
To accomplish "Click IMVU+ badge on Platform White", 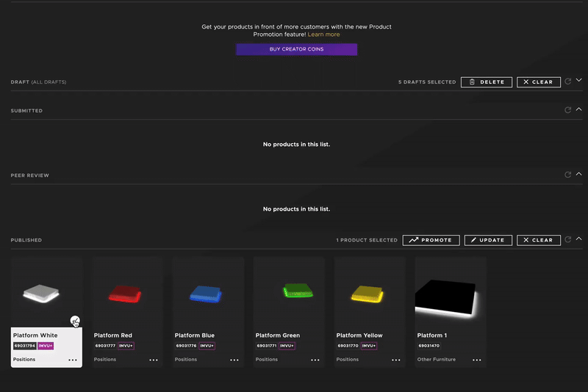I will [46, 346].
